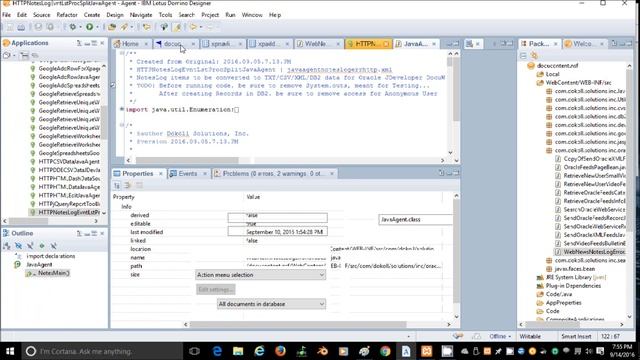Click the last modified value field in Properties

(x=278, y=232)
